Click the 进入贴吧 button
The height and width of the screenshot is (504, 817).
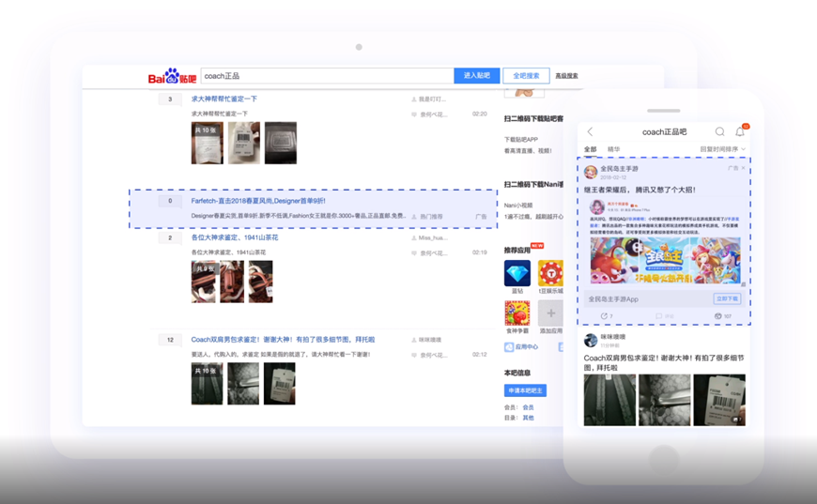point(477,76)
